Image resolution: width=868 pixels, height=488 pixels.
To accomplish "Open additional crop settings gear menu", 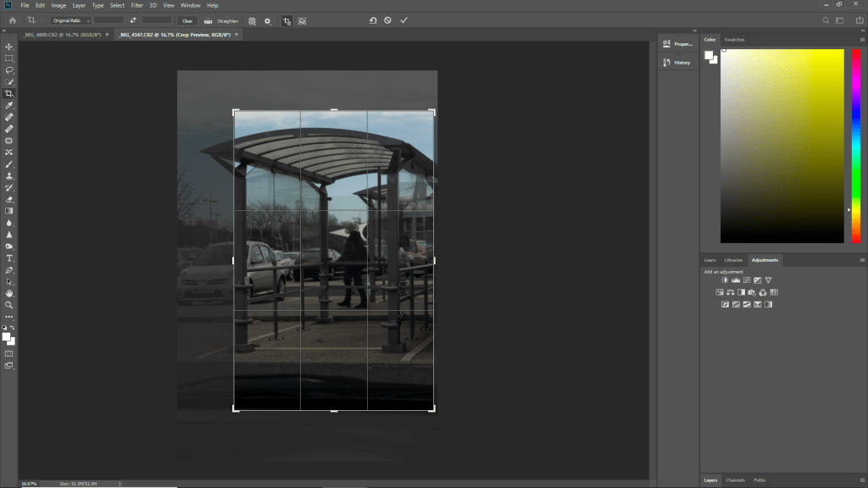I will pos(268,20).
